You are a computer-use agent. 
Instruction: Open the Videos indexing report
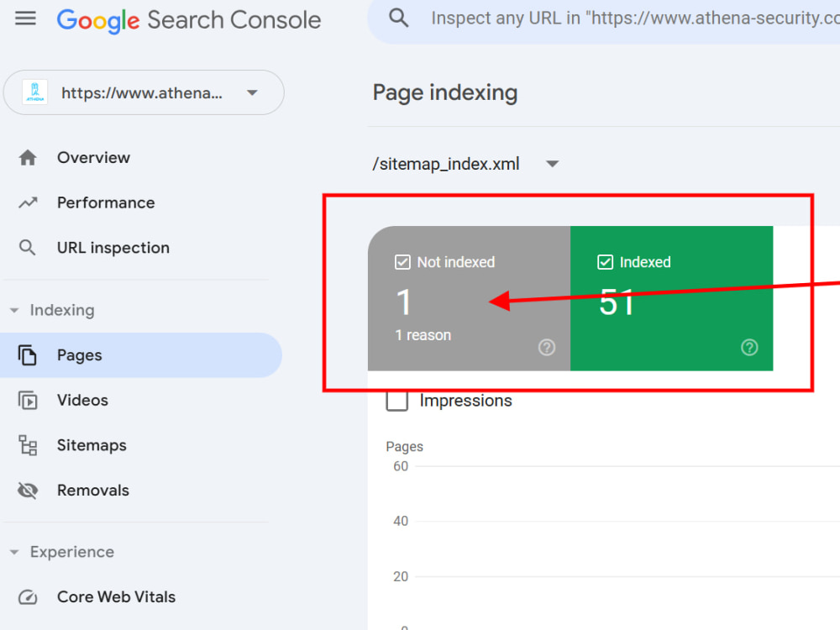tap(82, 400)
